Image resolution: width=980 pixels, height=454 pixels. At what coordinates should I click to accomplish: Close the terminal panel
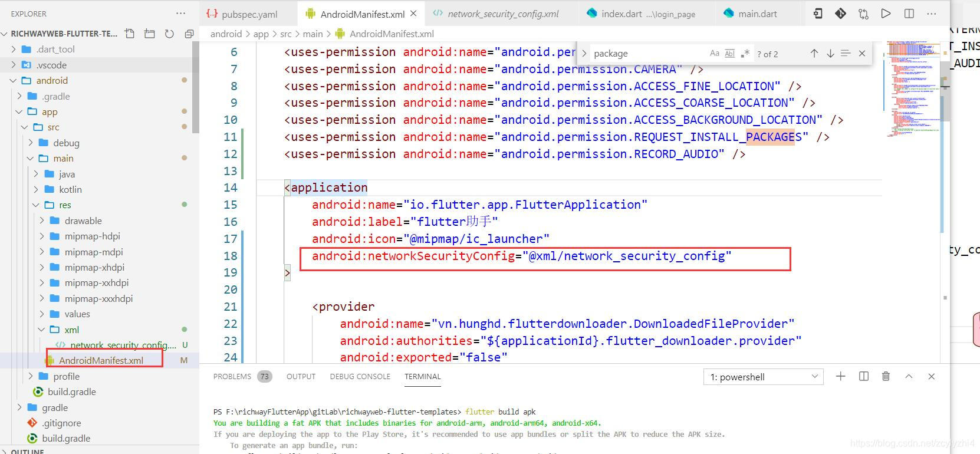point(932,376)
